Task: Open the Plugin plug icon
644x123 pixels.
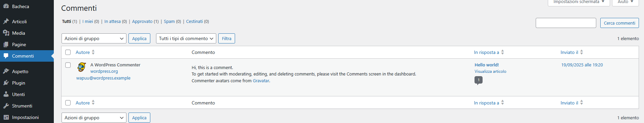Action: [x=6, y=83]
